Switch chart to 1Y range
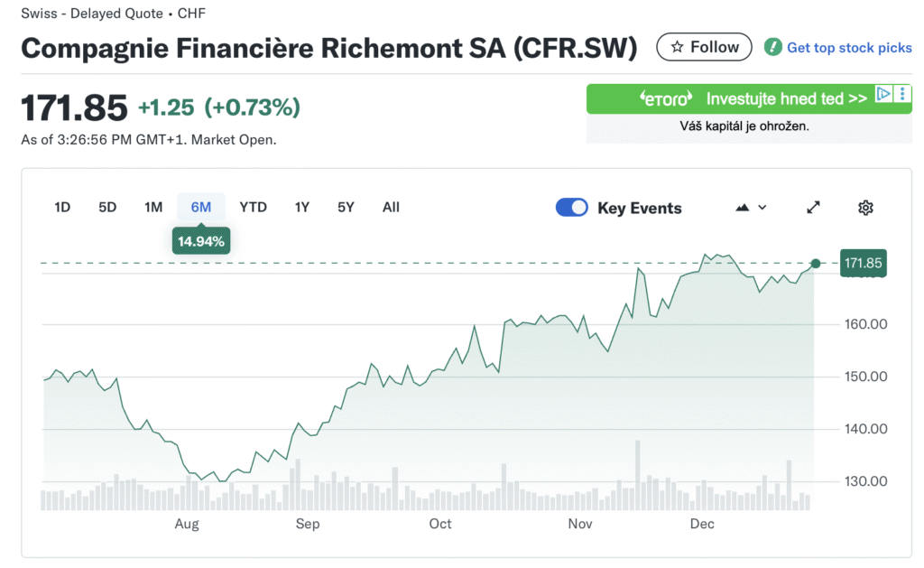The image size is (924, 568). coord(302,207)
